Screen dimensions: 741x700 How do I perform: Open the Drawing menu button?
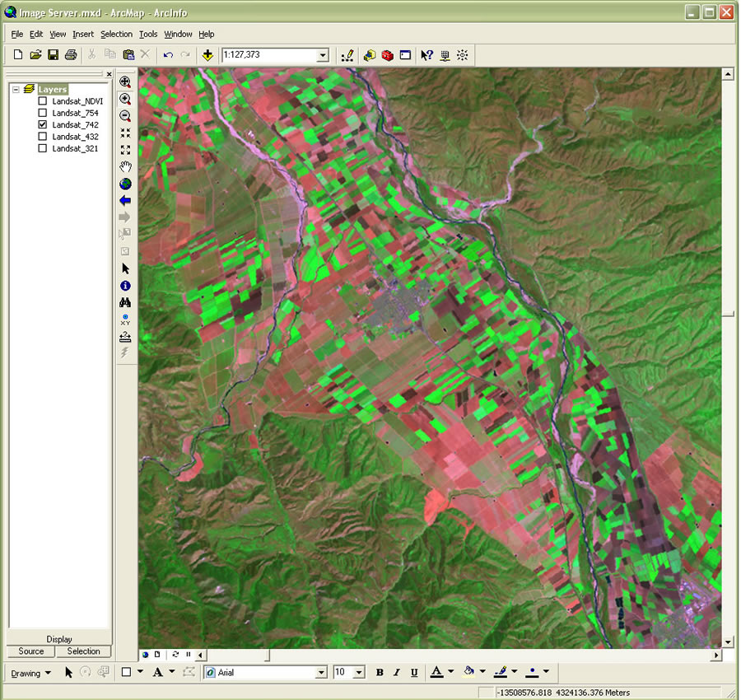[30, 673]
